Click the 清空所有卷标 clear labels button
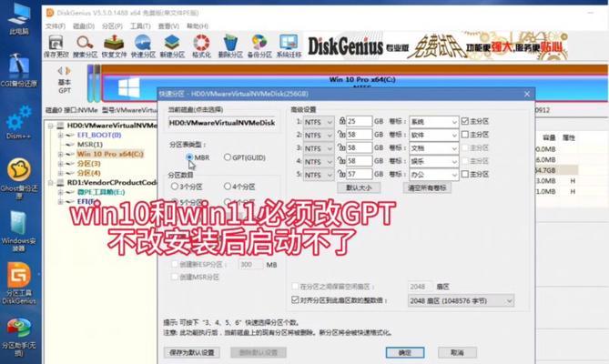609x364 pixels. point(427,187)
